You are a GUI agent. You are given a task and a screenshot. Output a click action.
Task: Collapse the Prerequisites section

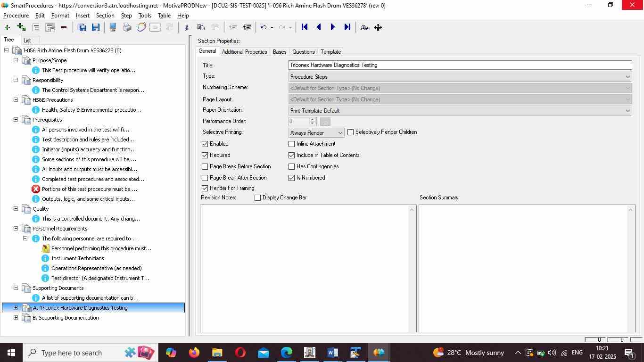pyautogui.click(x=16, y=120)
